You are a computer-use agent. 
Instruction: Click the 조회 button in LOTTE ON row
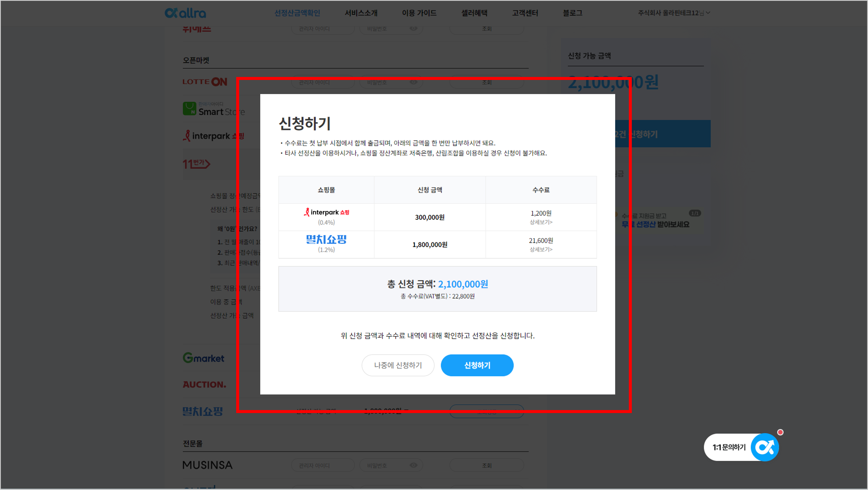click(487, 82)
